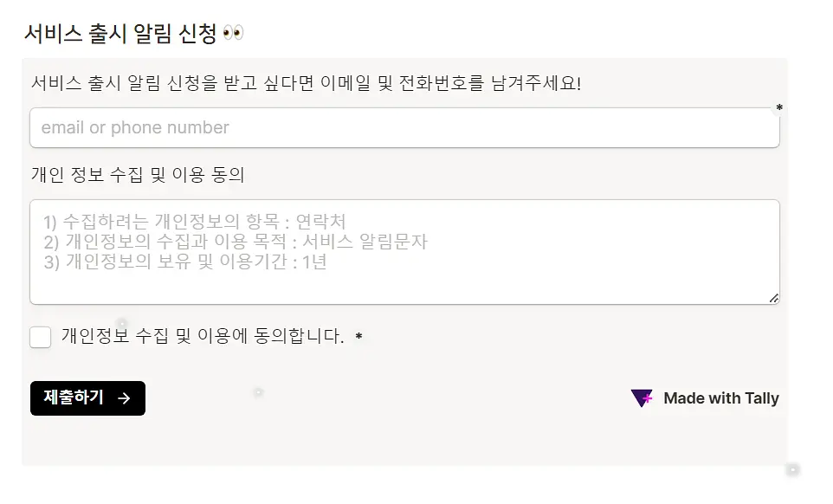Click placeholder line 수집하려는 개인정보의 항목

point(195,222)
